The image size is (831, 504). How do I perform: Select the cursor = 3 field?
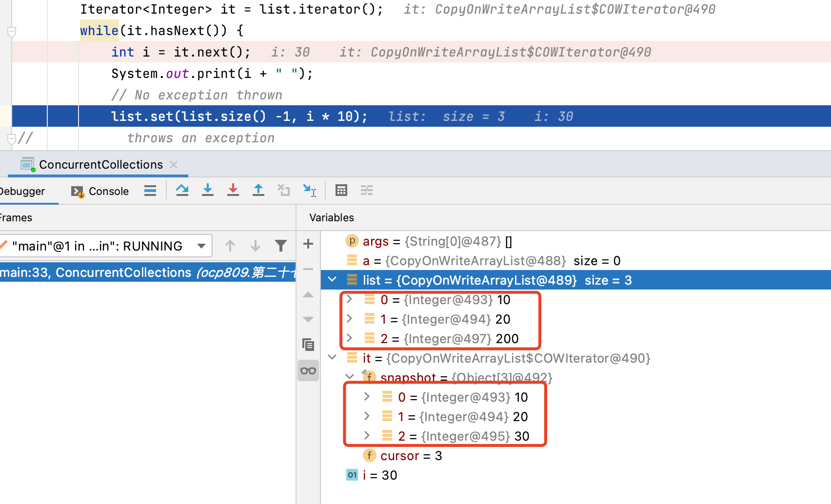pos(411,456)
